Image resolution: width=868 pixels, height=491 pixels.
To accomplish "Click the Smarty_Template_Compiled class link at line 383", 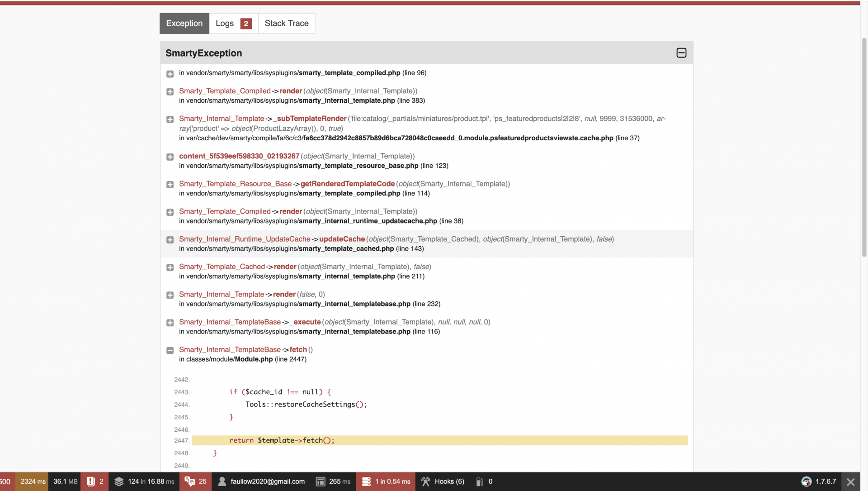I will point(225,91).
